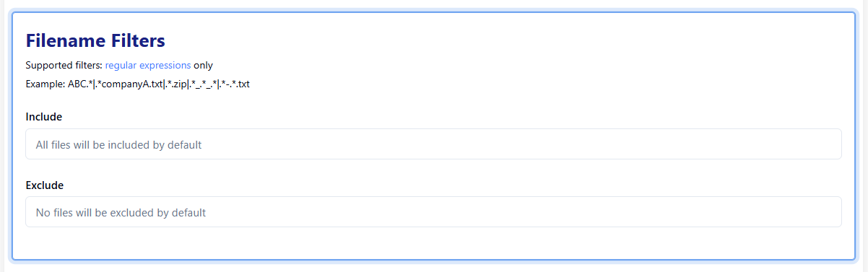Open the regular expressions link

pyautogui.click(x=148, y=65)
